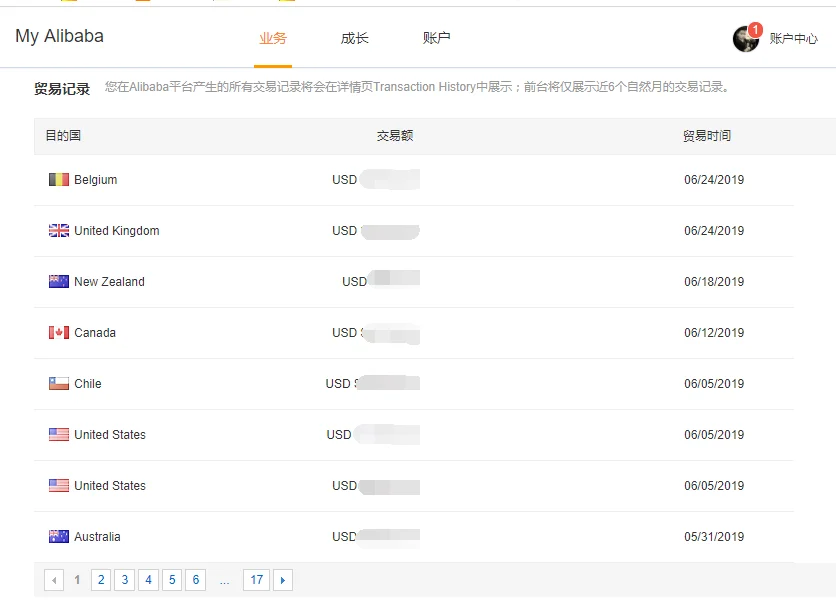
Task: Click the My Alibaba logo
Action: (59, 36)
